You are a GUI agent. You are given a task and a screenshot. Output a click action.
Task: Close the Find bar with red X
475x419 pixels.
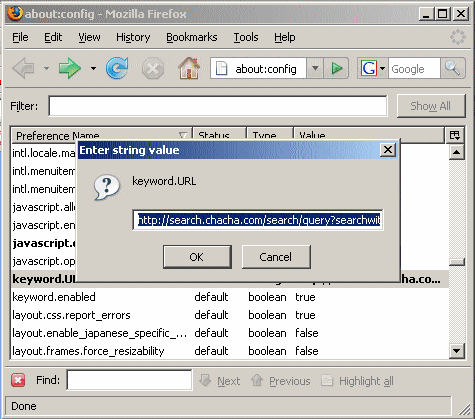[x=18, y=380]
